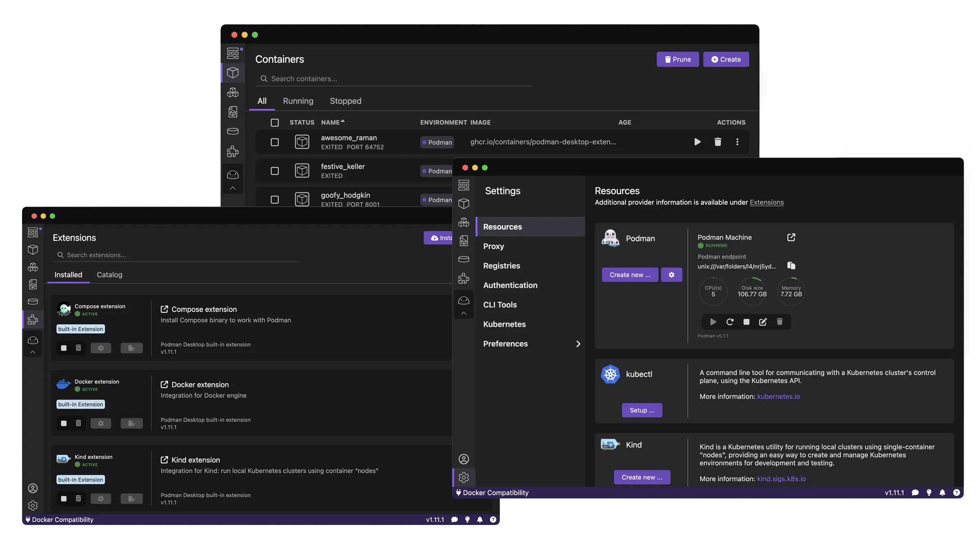Image resolution: width=980 pixels, height=547 pixels.
Task: Click the CPU(s) 5 resource indicator
Action: tap(713, 291)
